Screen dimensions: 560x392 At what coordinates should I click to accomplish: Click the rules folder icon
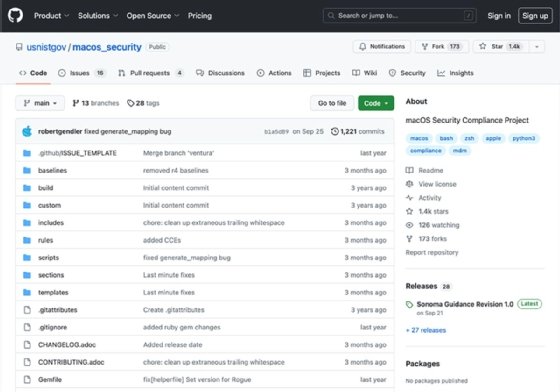point(27,240)
